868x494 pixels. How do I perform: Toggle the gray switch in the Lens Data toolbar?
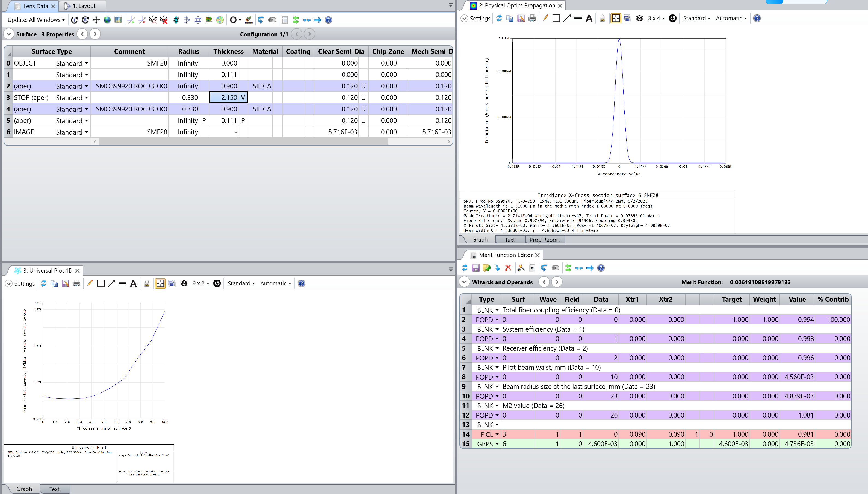(272, 20)
